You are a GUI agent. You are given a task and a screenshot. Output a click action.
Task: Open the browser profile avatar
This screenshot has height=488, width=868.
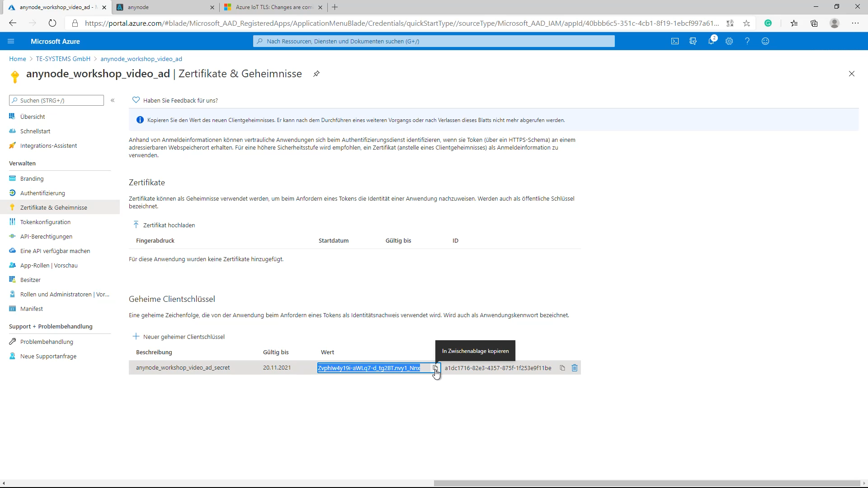tap(835, 23)
